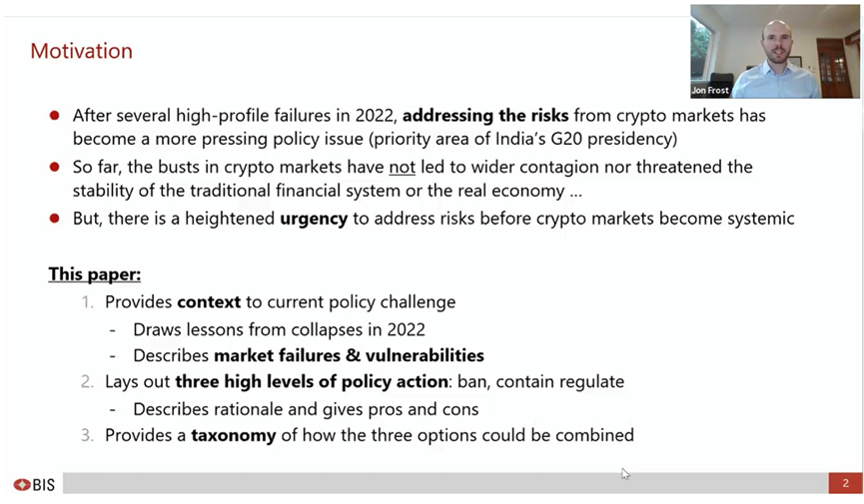
Task: Click 'three high levels of policy action'
Action: tap(312, 381)
